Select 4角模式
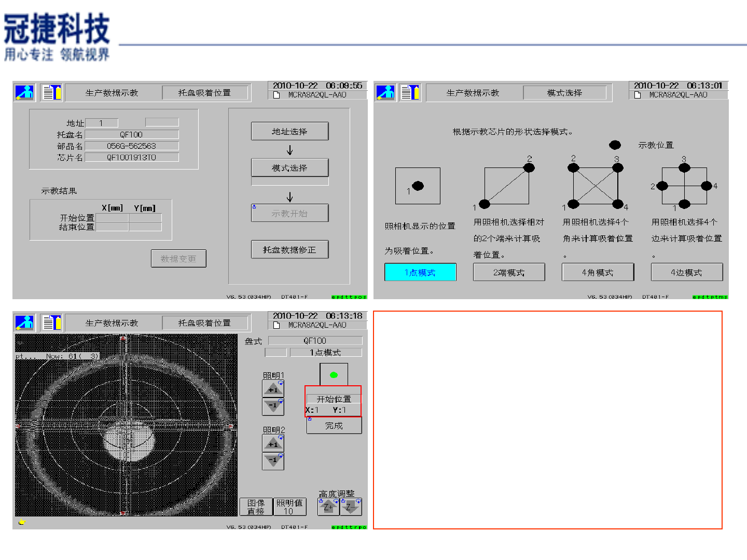This screenshot has width=747, height=560. [x=598, y=272]
